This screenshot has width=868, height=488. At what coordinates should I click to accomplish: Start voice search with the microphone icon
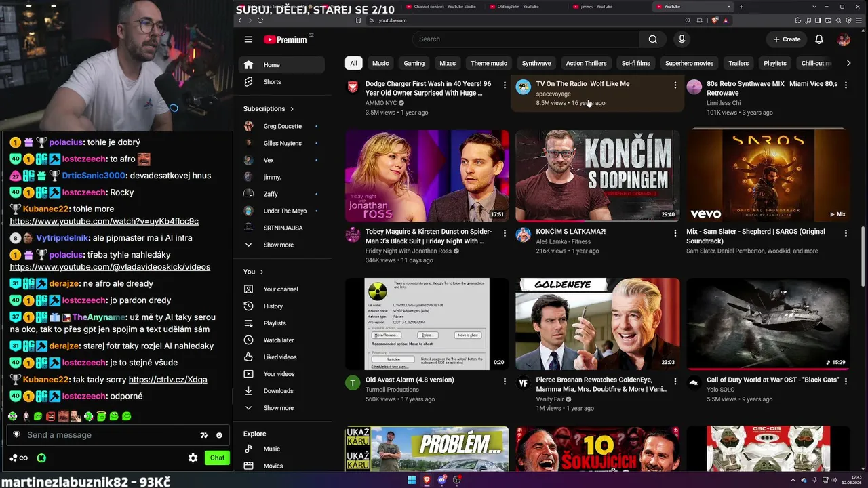(682, 39)
